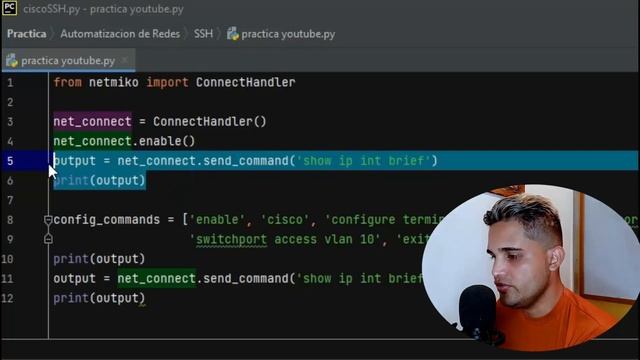Click the webcam overlay of the presenter
The height and width of the screenshot is (360, 640).
[531, 267]
